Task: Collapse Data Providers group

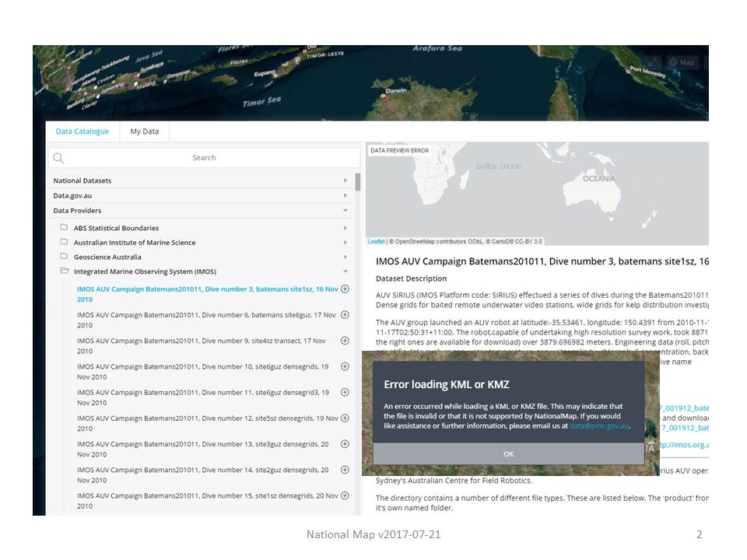Action: tap(345, 211)
